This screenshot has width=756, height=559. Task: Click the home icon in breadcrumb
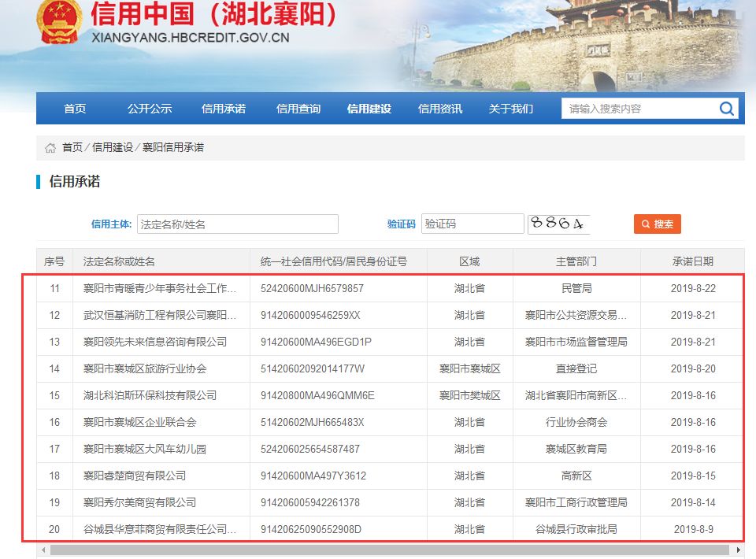(50, 148)
